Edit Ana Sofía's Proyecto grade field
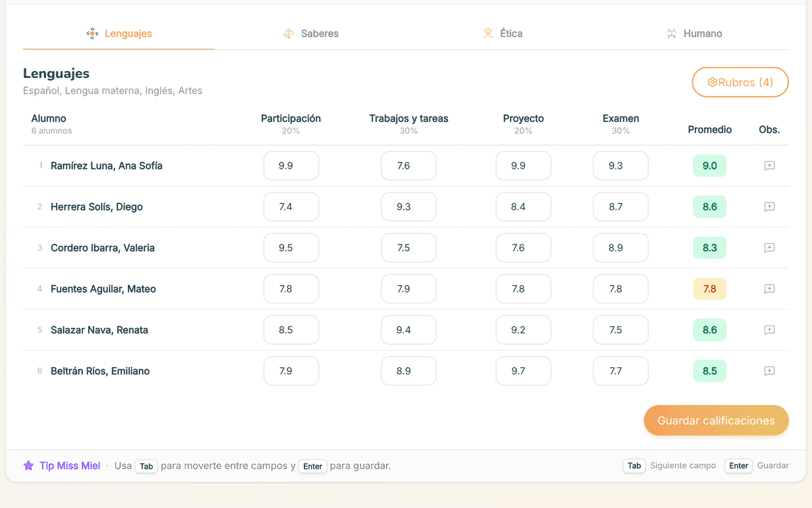 pos(523,166)
